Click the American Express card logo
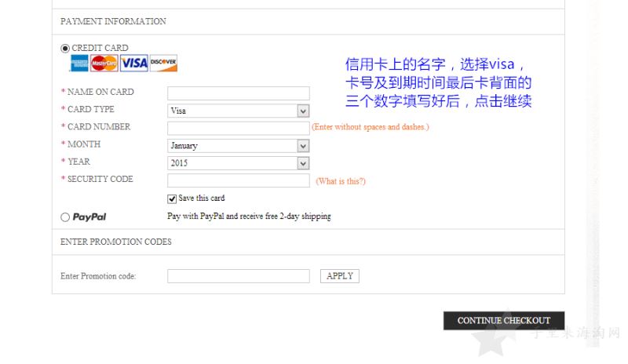This screenshot has width=628, height=364. pyautogui.click(x=79, y=64)
